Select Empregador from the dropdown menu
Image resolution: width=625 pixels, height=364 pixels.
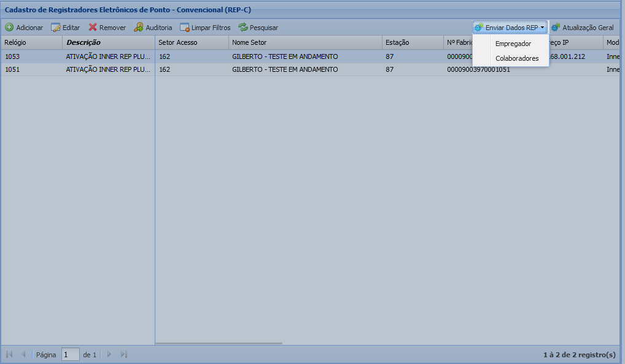pyautogui.click(x=513, y=44)
